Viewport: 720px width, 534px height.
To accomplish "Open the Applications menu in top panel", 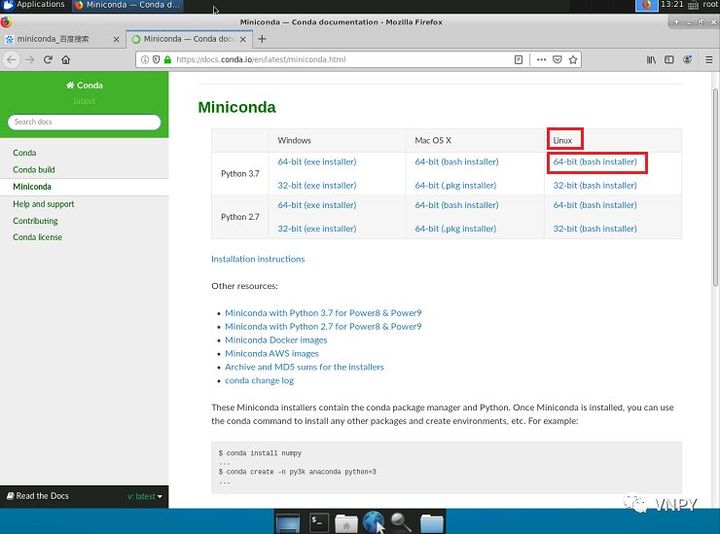I will (34, 5).
